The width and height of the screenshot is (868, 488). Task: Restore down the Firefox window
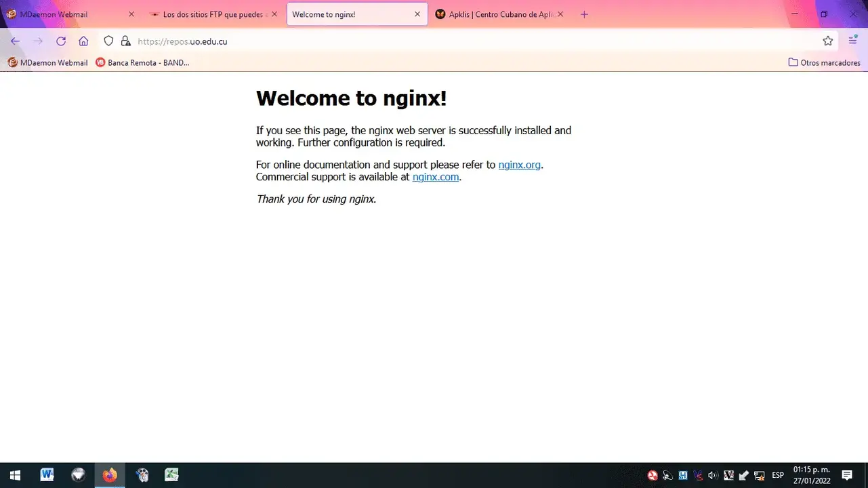coord(824,14)
